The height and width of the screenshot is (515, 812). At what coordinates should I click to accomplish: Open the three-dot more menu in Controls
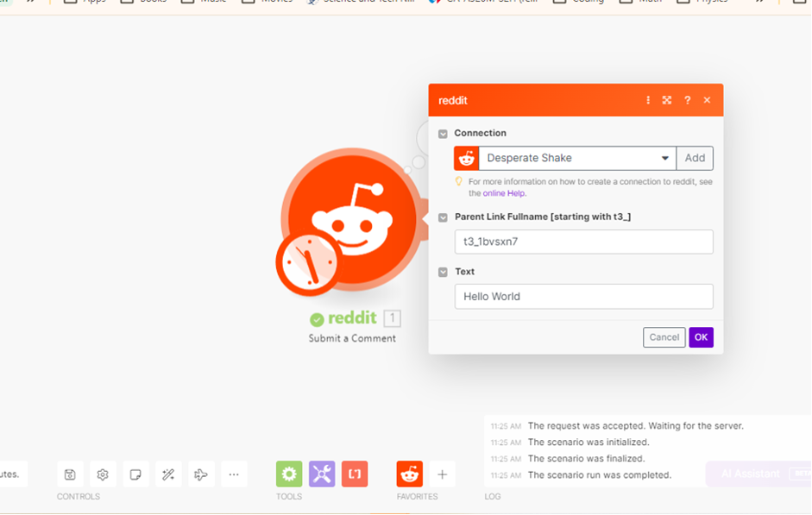234,474
